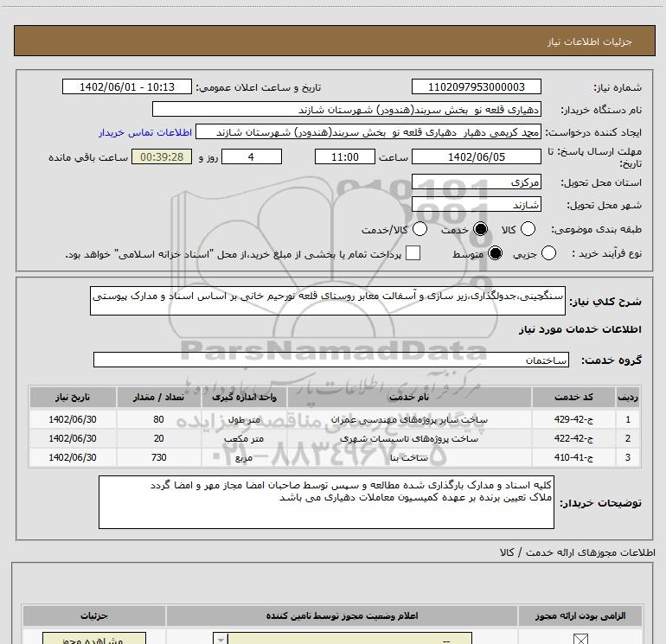The image size is (666, 644).
Task: Click the deadline hour field 11:00
Action: [x=345, y=157]
